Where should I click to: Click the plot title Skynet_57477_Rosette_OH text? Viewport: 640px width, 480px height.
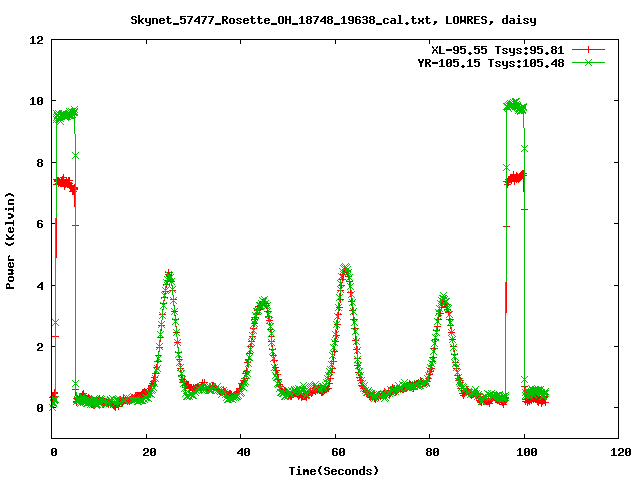point(333,20)
